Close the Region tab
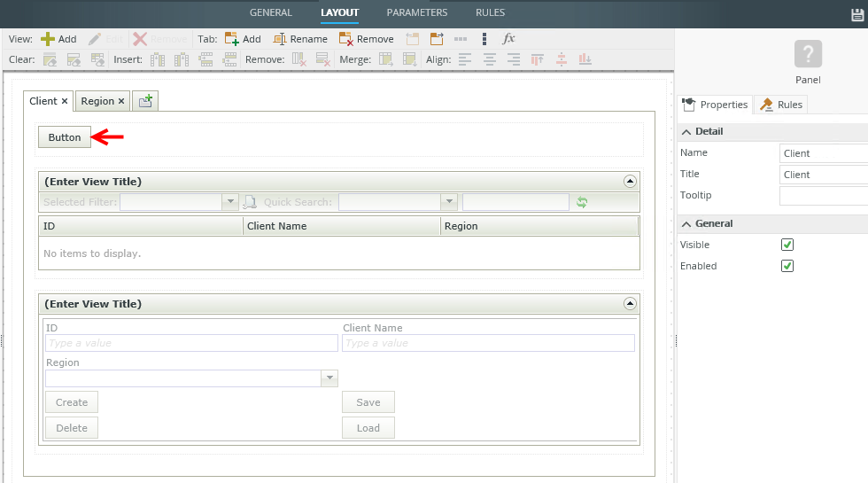868x483 pixels. 121,101
